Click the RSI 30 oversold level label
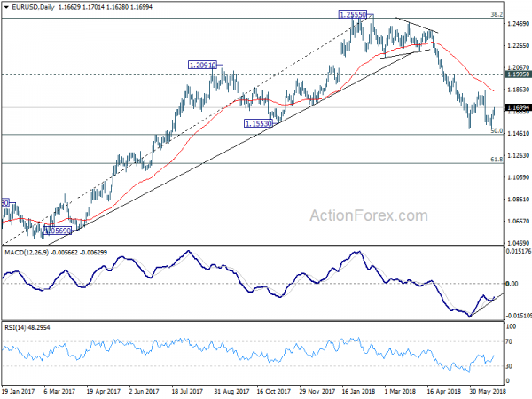The image size is (532, 399). (x=509, y=366)
